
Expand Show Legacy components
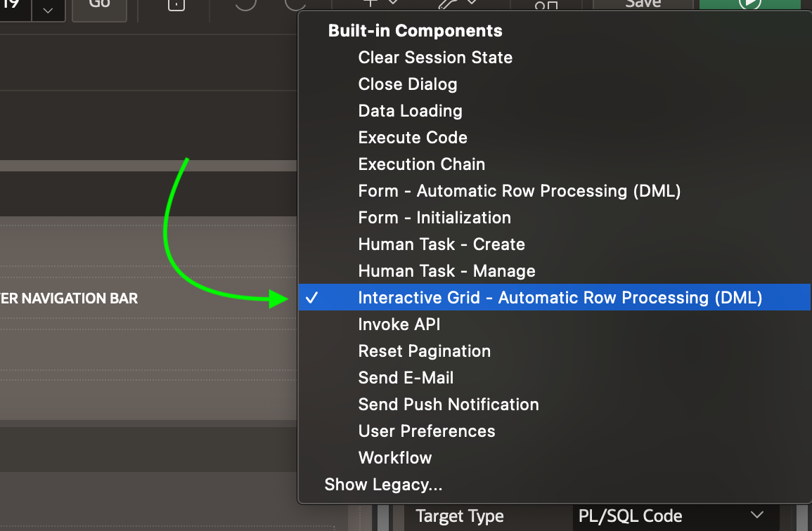pyautogui.click(x=383, y=485)
